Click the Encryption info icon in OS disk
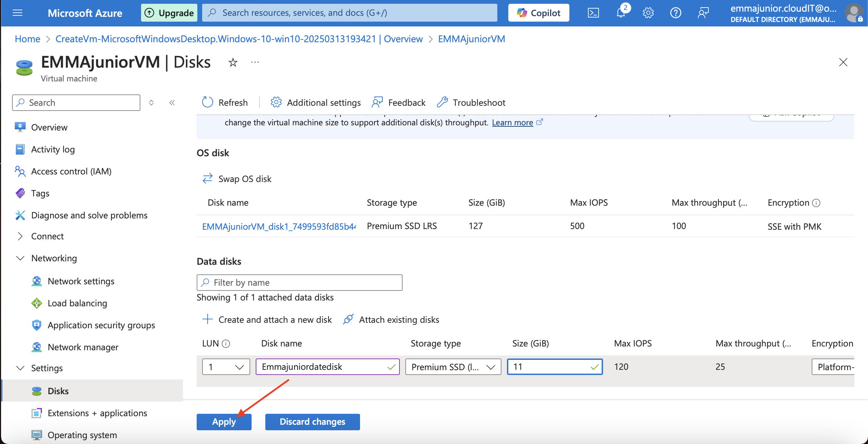Screen dimensions: 868x444 coord(816,203)
